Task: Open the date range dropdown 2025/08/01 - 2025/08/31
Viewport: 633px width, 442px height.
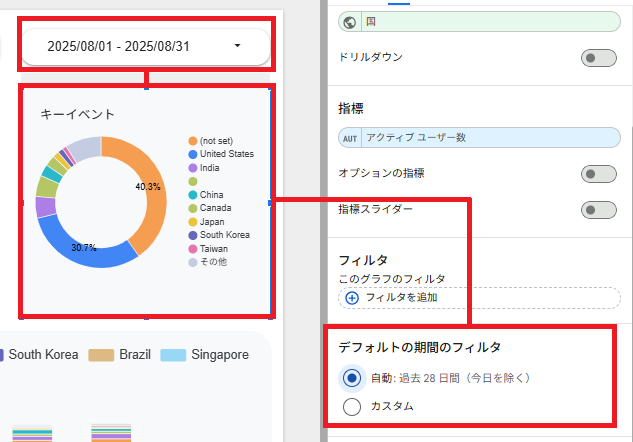Action: [x=145, y=46]
